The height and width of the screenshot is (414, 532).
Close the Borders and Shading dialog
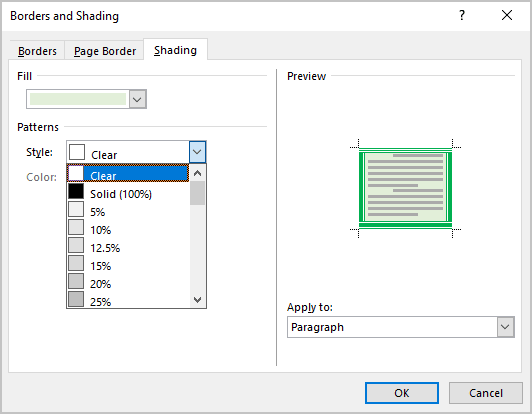pos(507,15)
